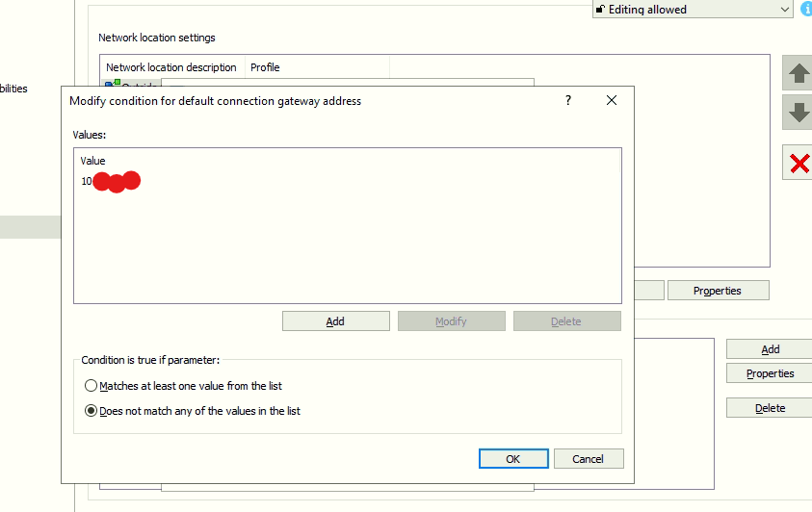Click the lock icon beside Editing allowed

(x=600, y=10)
